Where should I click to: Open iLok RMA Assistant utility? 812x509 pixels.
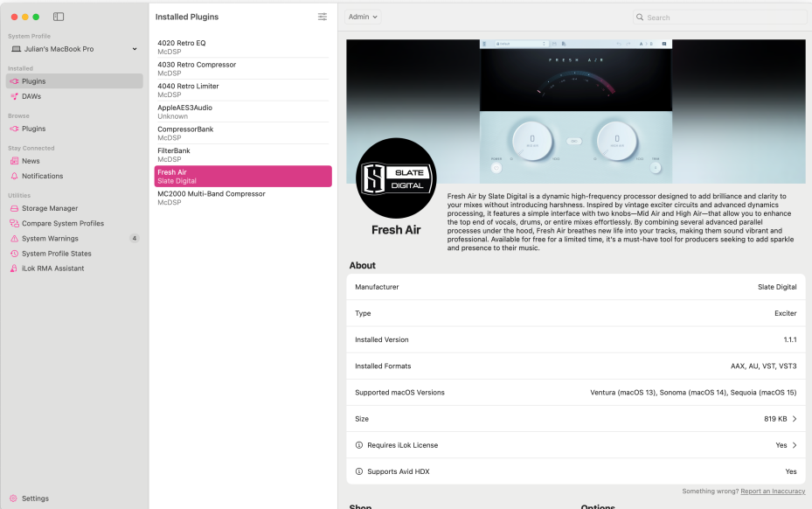[74, 268]
